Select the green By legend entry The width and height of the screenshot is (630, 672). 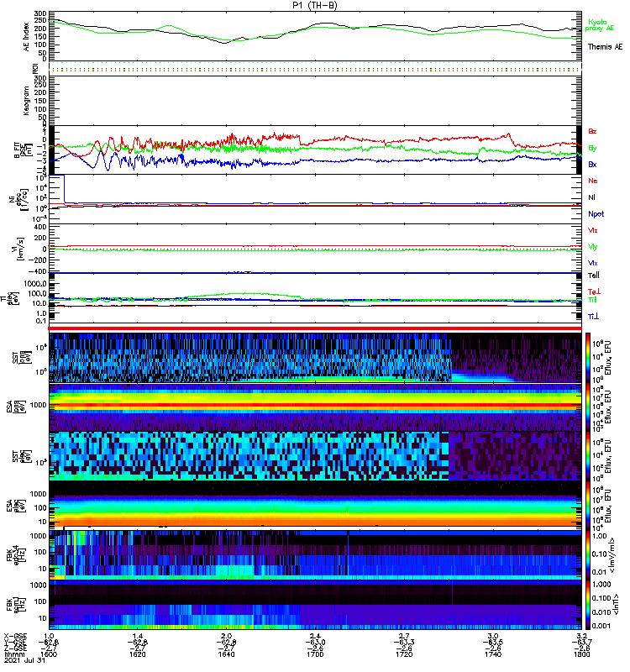pos(593,148)
